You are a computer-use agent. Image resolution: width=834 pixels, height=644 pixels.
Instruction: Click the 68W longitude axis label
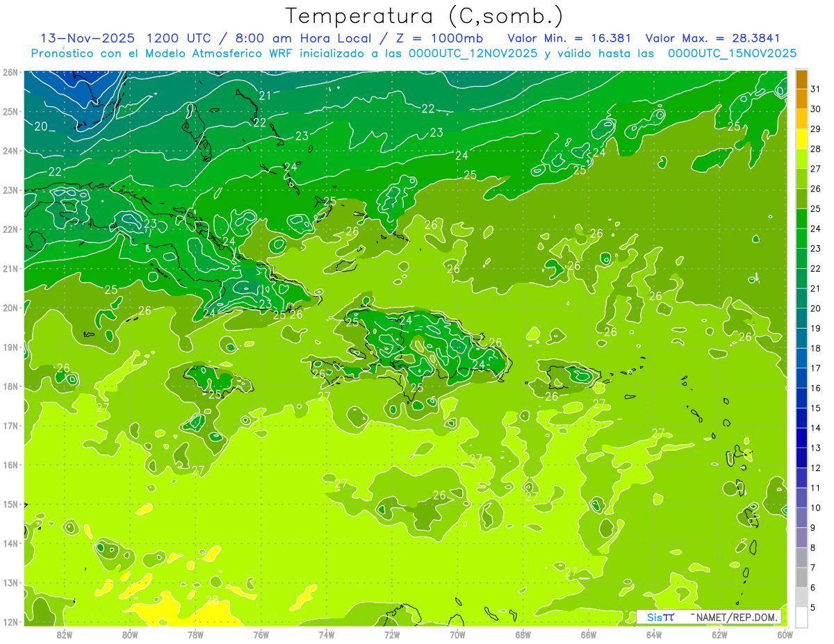point(523,634)
